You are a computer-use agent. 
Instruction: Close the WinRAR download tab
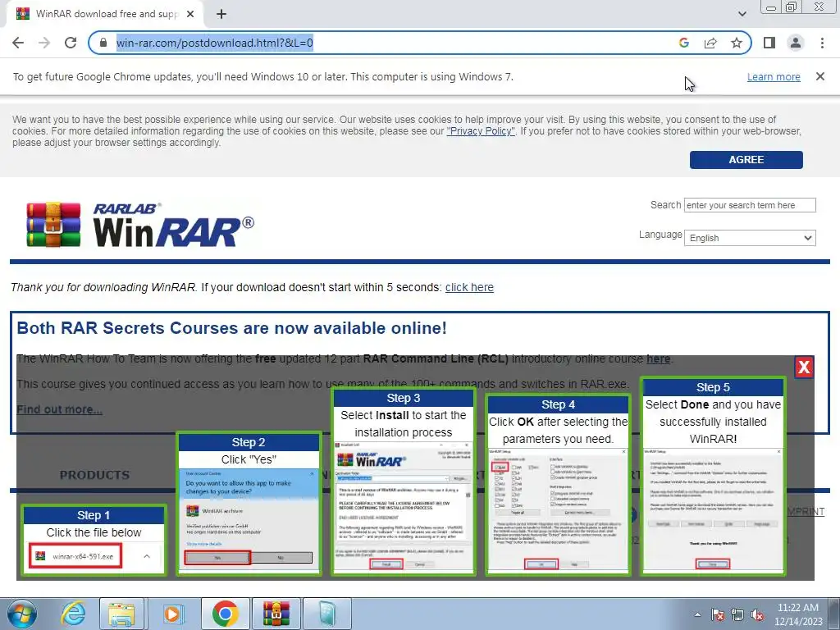click(189, 15)
